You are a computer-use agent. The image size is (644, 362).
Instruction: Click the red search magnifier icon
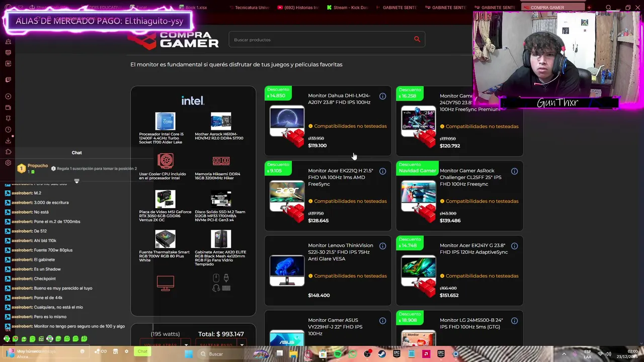pyautogui.click(x=417, y=39)
